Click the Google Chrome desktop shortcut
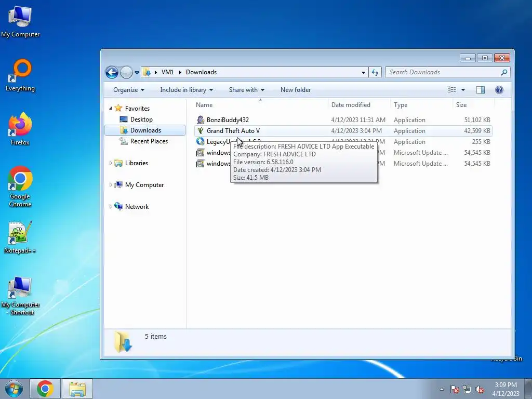 click(20, 187)
